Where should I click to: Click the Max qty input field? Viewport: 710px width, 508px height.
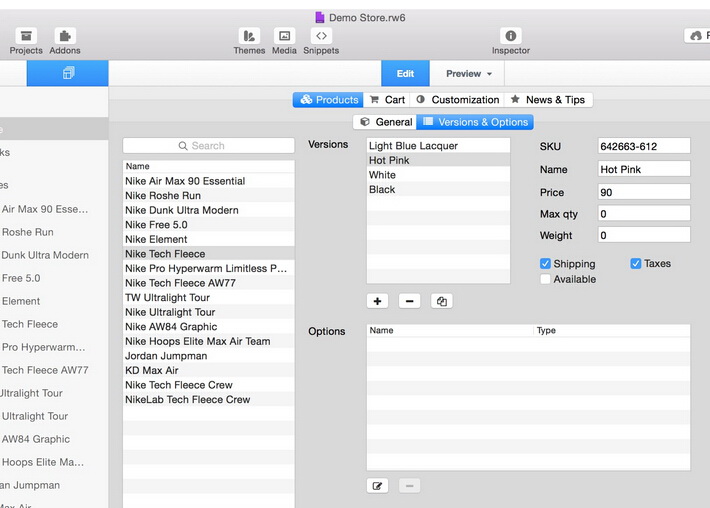pos(644,213)
